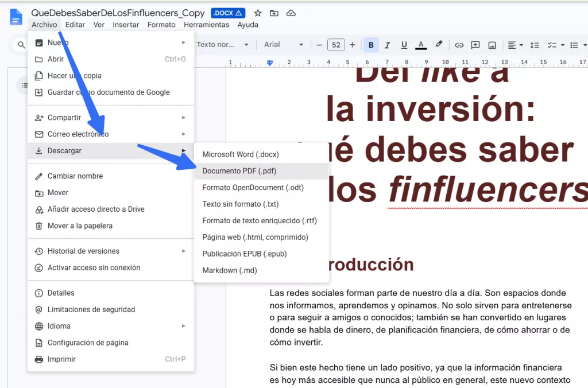The width and height of the screenshot is (588, 388).
Task: Open the Ayuda menu
Action: pos(247,25)
